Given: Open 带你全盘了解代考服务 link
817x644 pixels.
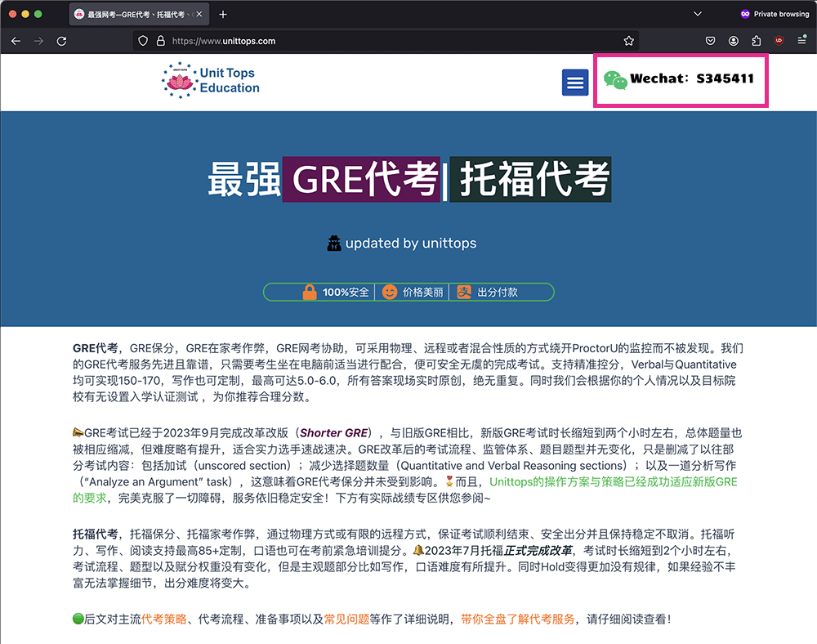Looking at the screenshot, I should click(518, 619).
